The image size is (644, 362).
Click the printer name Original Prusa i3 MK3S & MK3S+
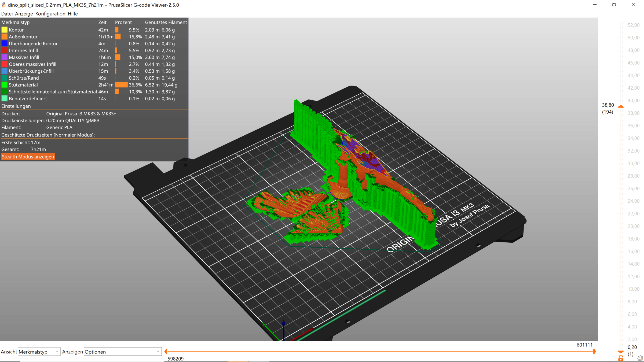pyautogui.click(x=81, y=114)
